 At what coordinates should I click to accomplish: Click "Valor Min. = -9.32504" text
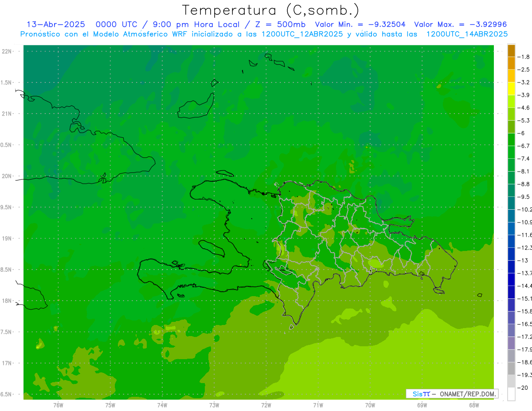tap(360, 24)
